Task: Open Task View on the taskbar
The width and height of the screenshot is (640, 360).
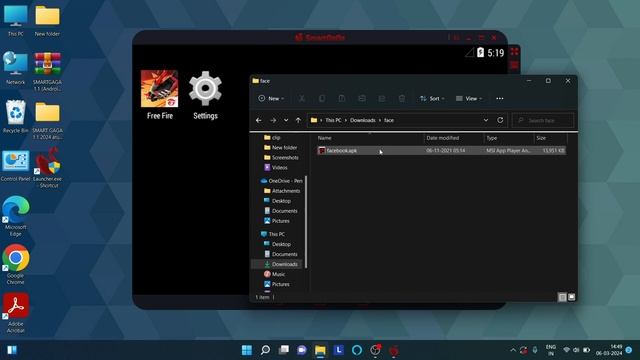Action: [284, 350]
